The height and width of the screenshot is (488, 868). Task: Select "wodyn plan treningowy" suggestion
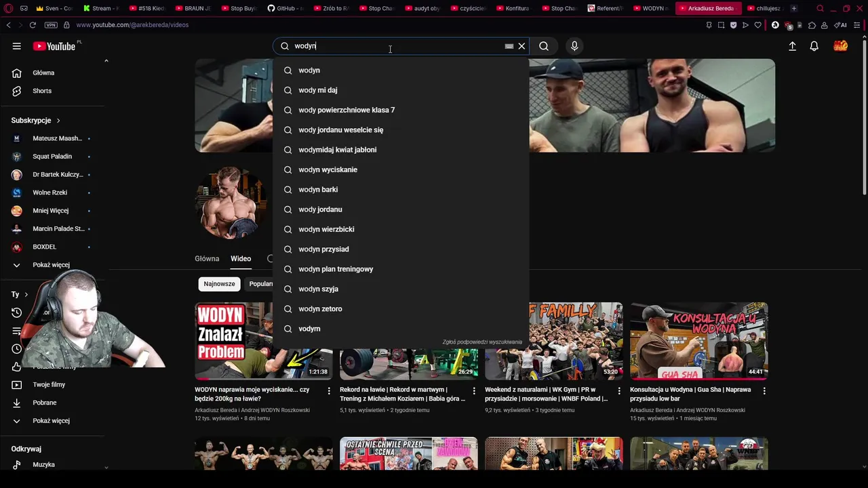401,269
